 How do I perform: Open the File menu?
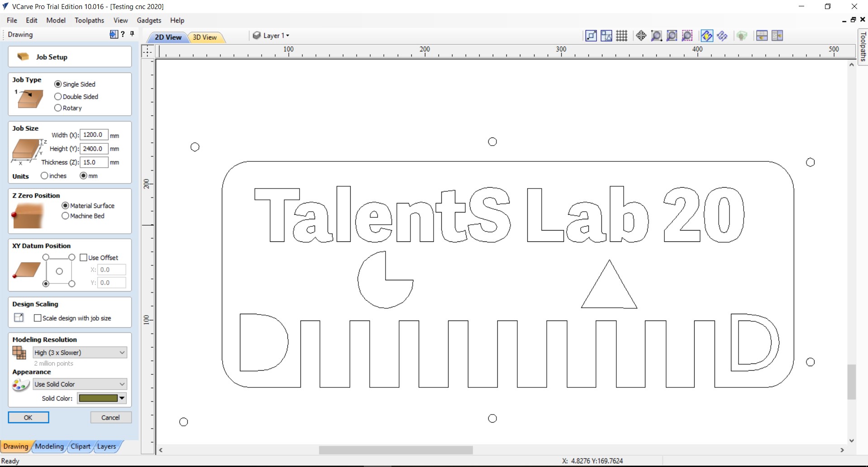(x=12, y=20)
